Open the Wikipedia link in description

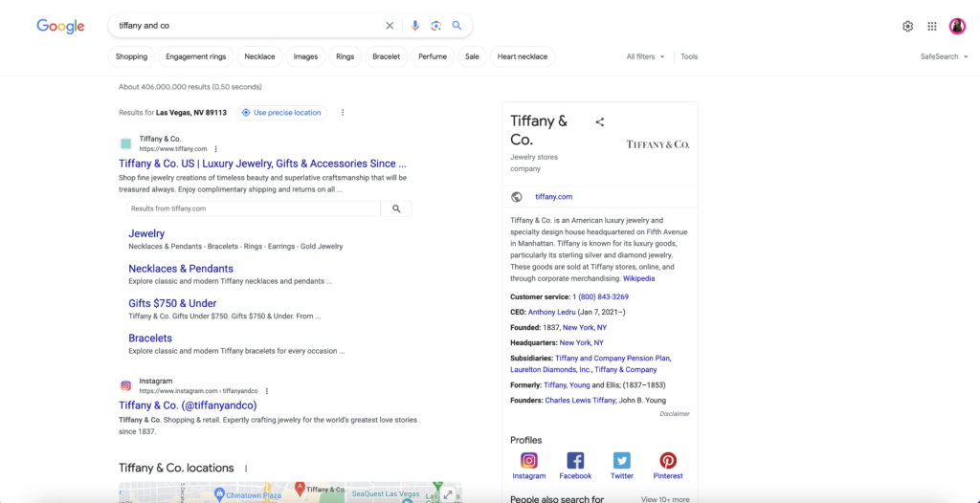tap(638, 278)
